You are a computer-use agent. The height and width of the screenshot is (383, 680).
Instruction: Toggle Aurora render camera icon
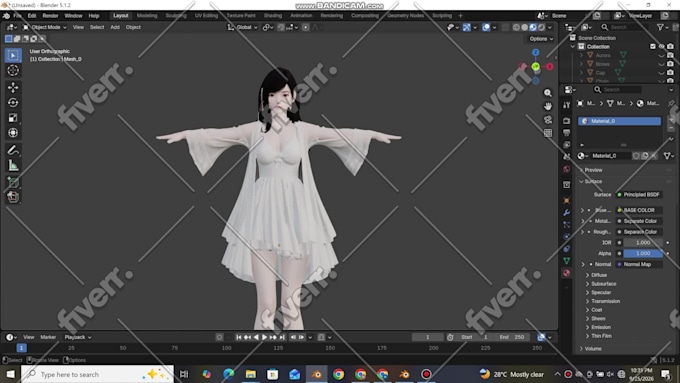[x=670, y=55]
